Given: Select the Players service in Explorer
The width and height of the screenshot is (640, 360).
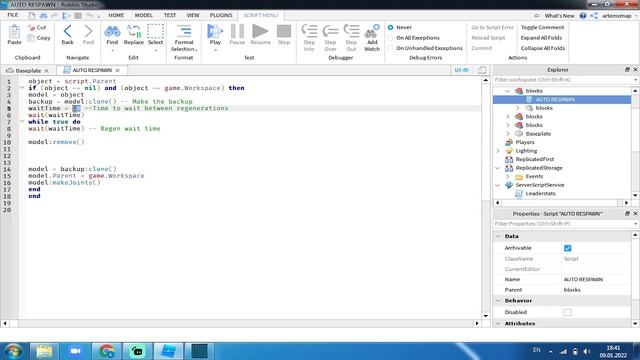Looking at the screenshot, I should point(525,142).
